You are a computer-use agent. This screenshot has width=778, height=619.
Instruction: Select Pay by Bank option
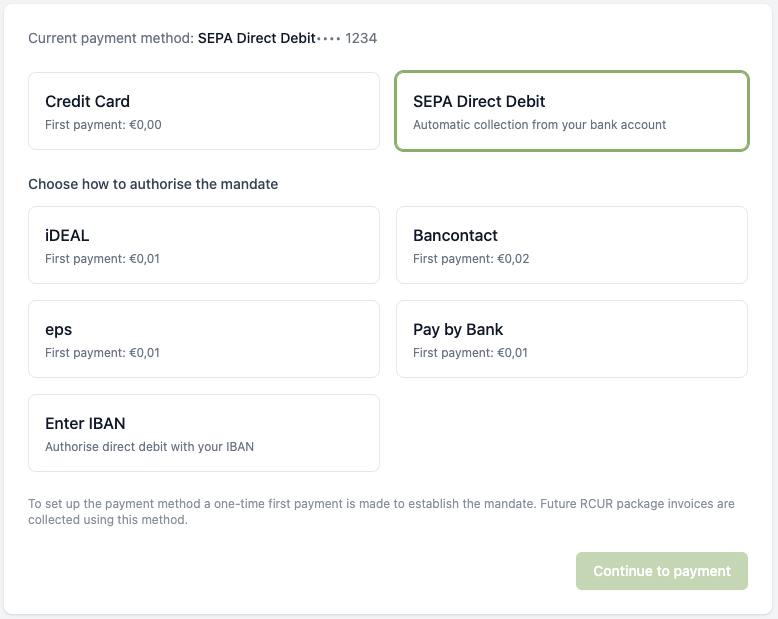pyautogui.click(x=572, y=339)
